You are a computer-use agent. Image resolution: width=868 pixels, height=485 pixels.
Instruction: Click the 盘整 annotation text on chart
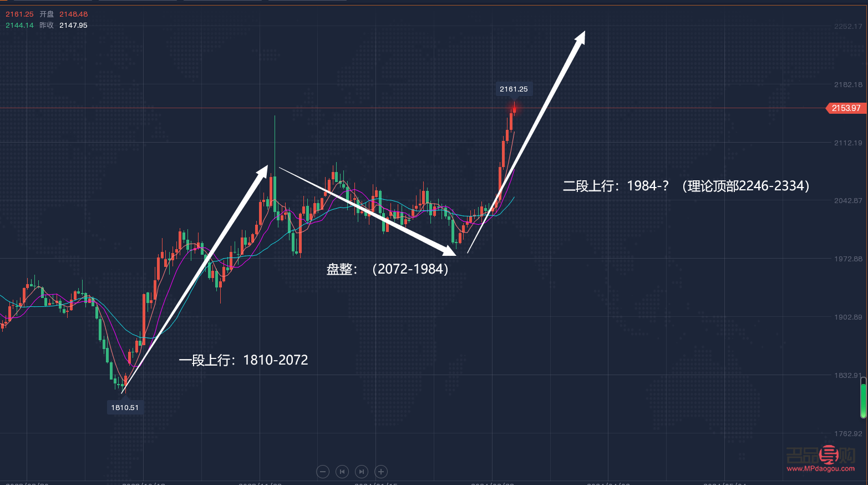click(341, 269)
